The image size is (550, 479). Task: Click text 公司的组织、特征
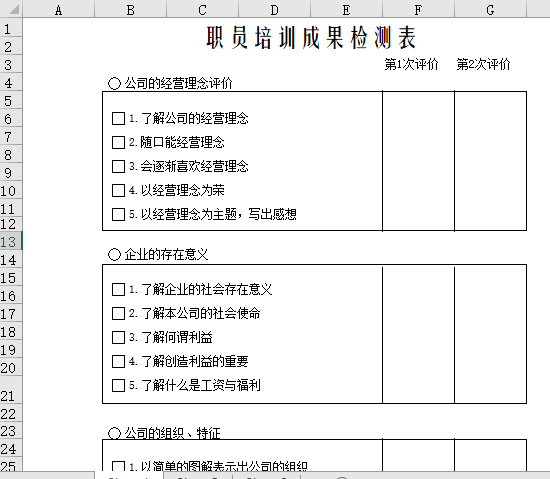tap(173, 433)
